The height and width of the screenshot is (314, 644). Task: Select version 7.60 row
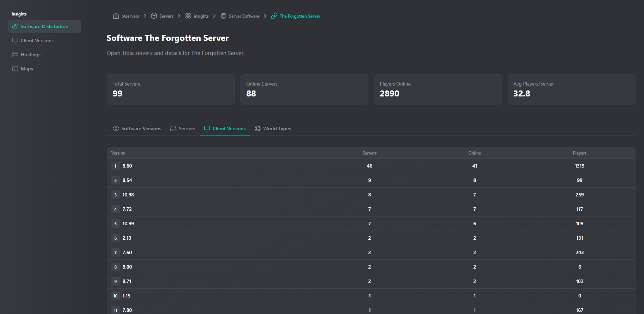(371, 252)
